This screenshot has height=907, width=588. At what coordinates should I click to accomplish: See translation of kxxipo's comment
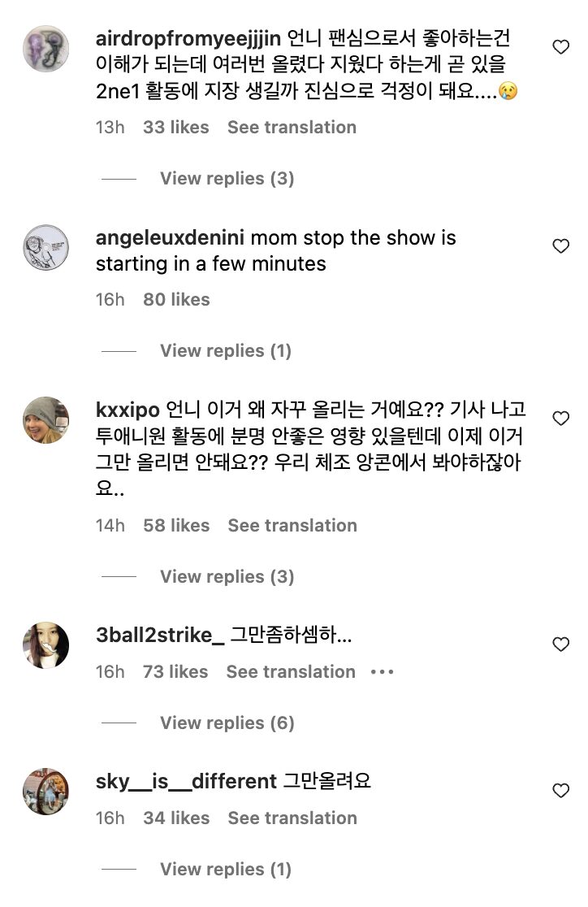pyautogui.click(x=292, y=526)
